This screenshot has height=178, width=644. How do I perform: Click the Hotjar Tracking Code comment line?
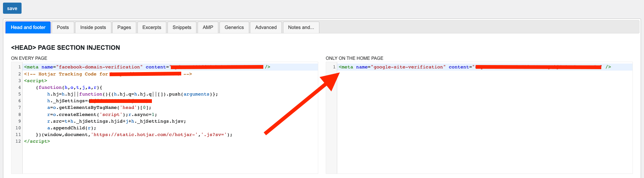[108, 74]
